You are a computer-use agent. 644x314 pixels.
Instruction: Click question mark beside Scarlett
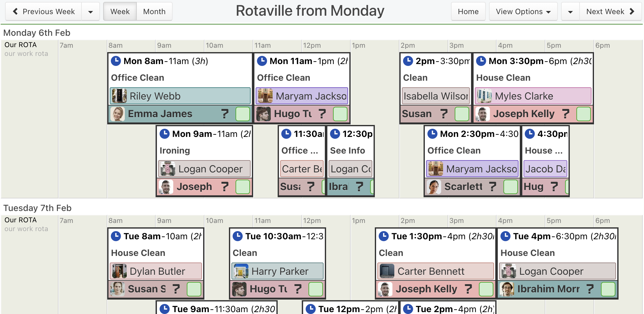click(x=492, y=187)
